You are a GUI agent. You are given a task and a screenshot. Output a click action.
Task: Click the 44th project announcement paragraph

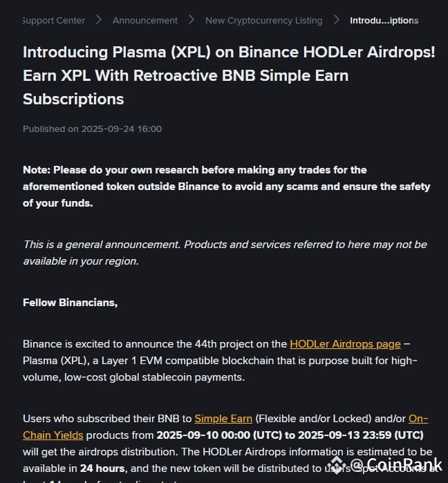[220, 361]
